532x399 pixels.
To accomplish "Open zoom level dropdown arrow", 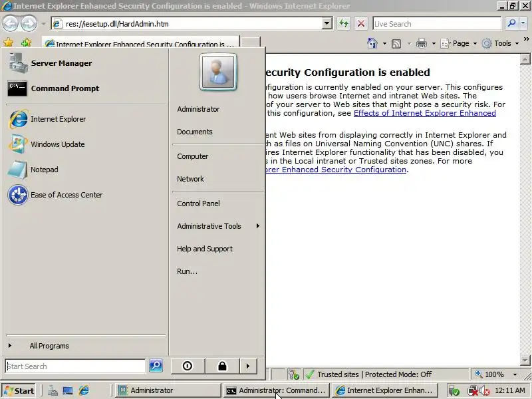I will coord(515,374).
